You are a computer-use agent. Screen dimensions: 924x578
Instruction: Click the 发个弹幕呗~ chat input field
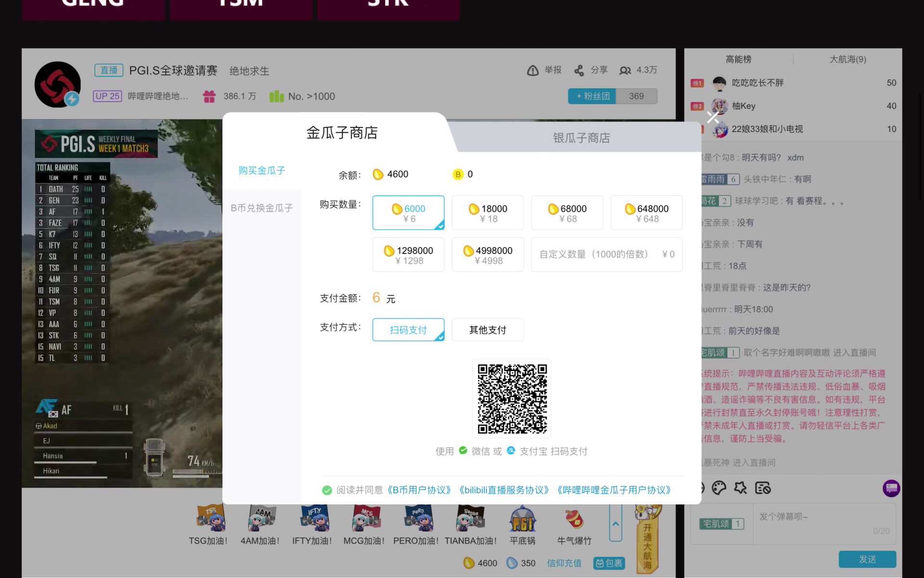(x=824, y=524)
